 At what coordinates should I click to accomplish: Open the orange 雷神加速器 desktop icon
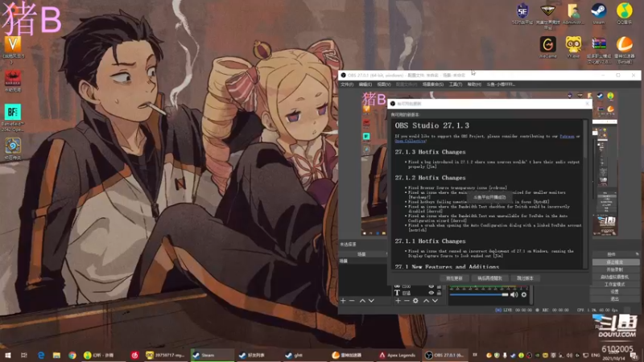point(625,49)
